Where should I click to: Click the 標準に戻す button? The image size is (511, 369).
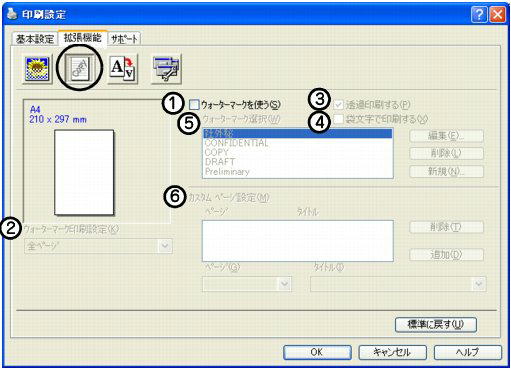(436, 324)
